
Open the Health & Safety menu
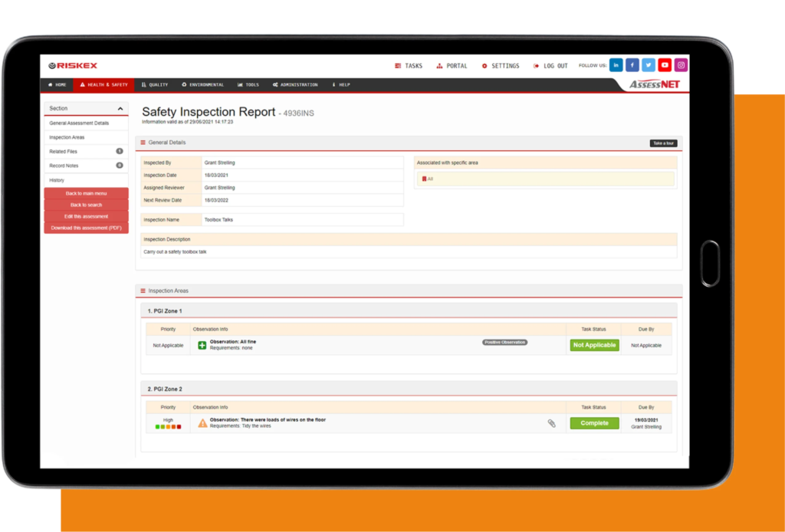[x=103, y=85]
